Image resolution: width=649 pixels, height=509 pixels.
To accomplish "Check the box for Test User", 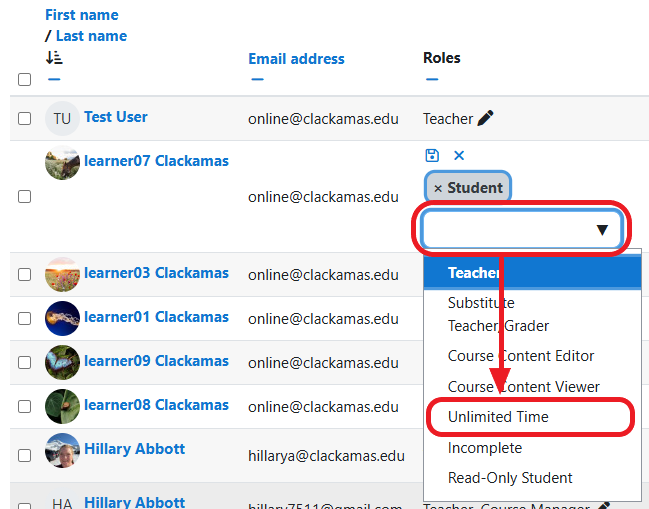I will pyautogui.click(x=25, y=119).
